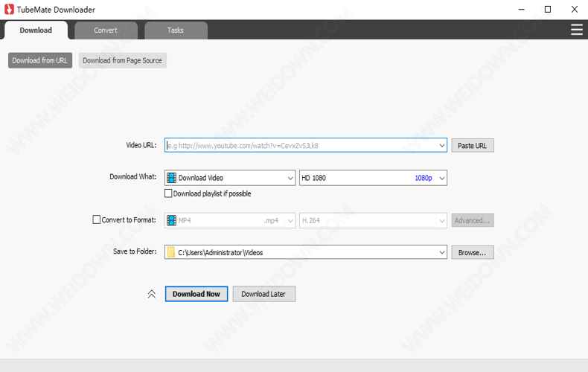
Task: Open the HD 1080 quality dropdown
Action: [442, 178]
